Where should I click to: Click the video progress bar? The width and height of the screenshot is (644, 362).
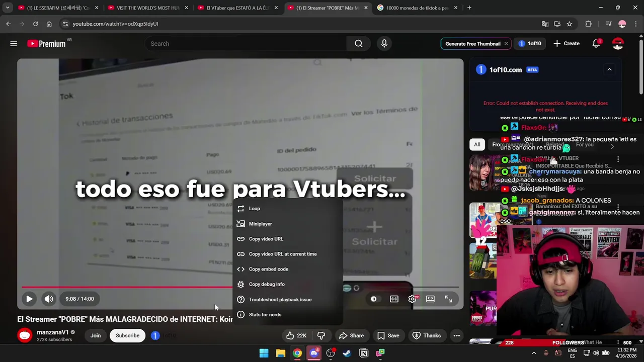(x=239, y=287)
